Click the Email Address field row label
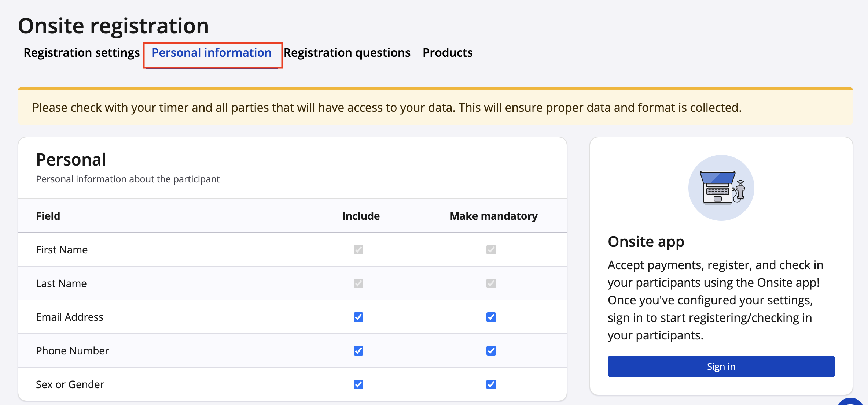868x405 pixels. [x=70, y=317]
